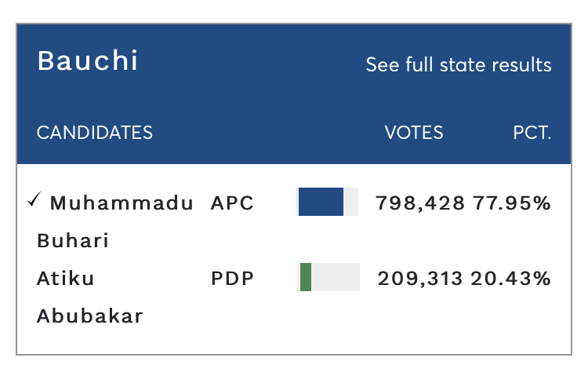Click the winner checkmark beside Muhammadu Buhari
The image size is (588, 376).
click(x=34, y=199)
